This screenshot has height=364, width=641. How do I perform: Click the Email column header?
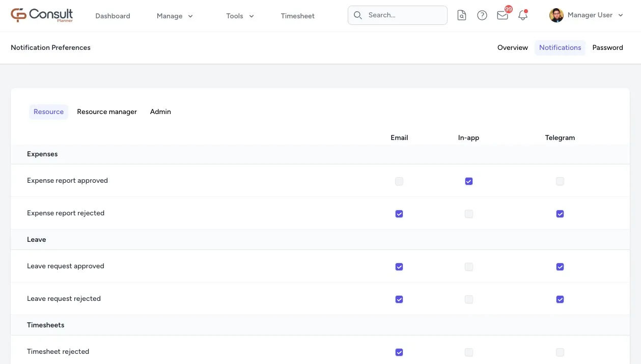[x=399, y=137]
